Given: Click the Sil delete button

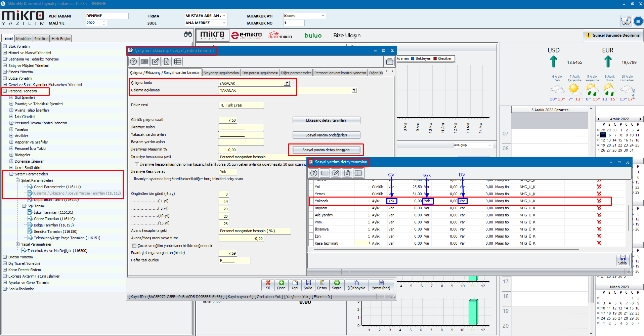Looking at the screenshot, I should (268, 285).
